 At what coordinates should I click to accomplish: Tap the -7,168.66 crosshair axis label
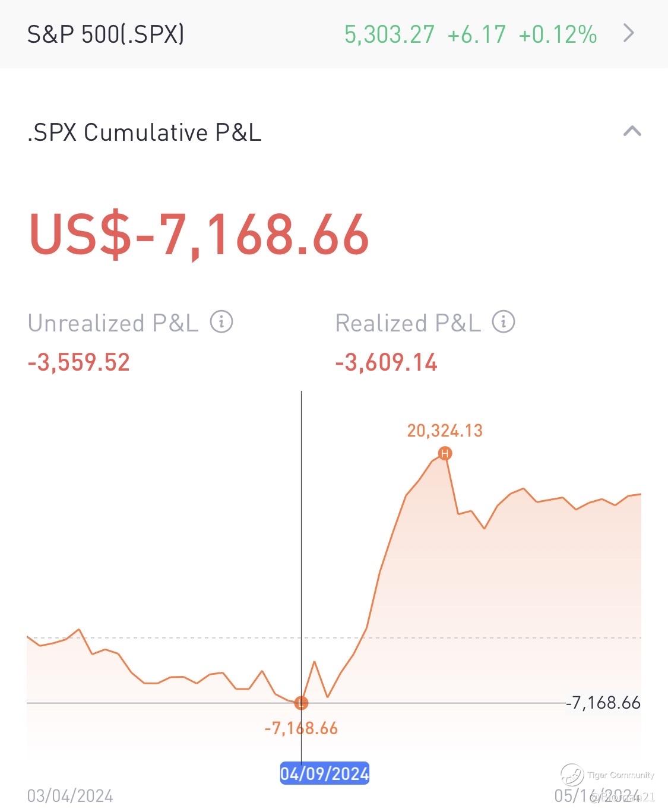[x=603, y=703]
